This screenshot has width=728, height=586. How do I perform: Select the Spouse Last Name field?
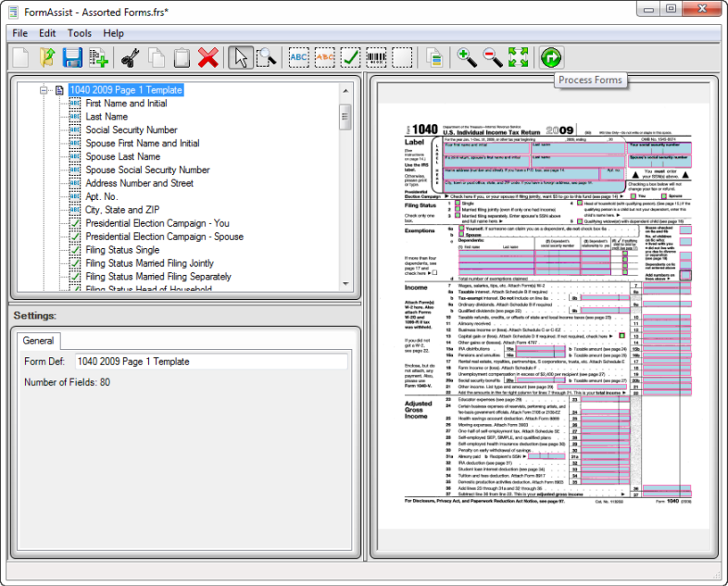pyautogui.click(x=123, y=156)
